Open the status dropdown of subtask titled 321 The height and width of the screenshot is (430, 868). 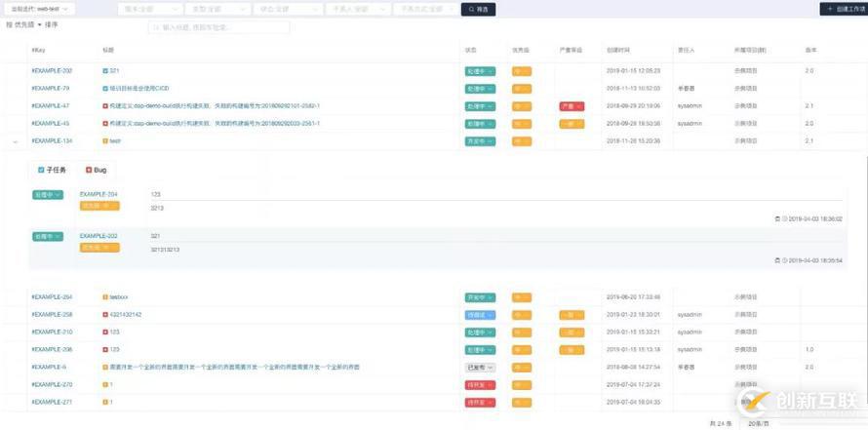tap(48, 236)
